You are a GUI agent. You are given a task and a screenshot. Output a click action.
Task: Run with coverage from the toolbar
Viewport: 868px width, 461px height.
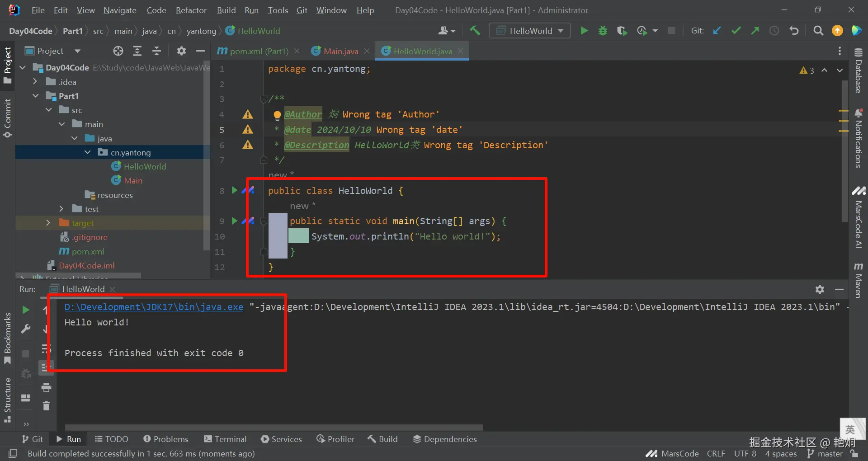click(x=622, y=31)
